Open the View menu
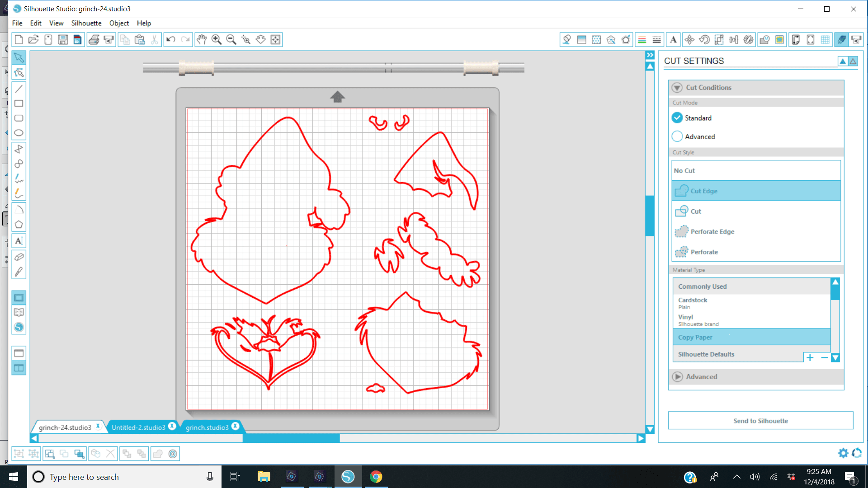Viewport: 868px width, 488px height. [56, 23]
